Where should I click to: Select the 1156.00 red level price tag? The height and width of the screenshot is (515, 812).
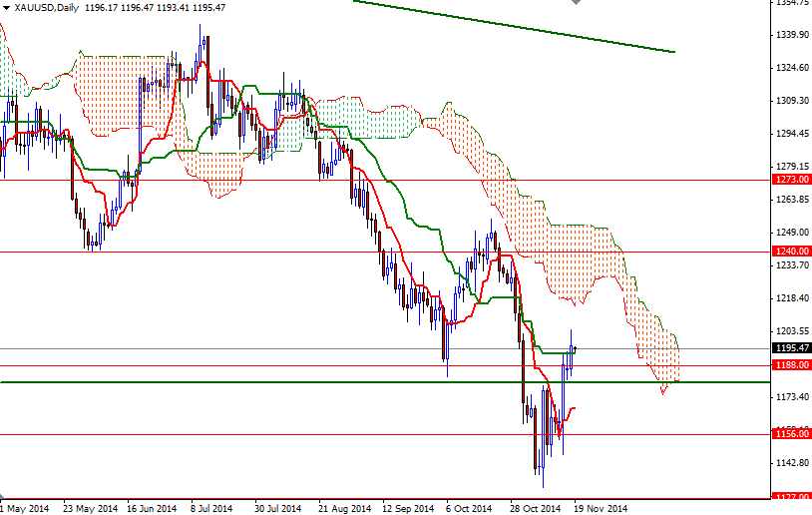tap(792, 433)
